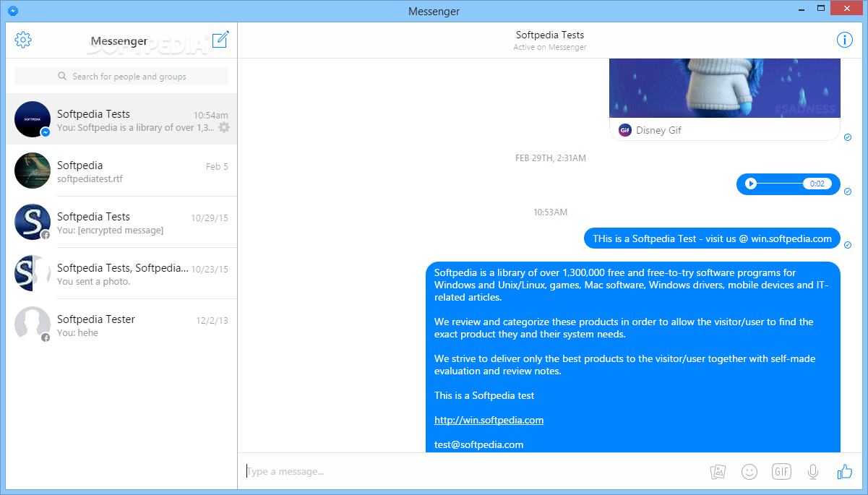Click the Disney Gif source label
The image size is (868, 495).
coord(658,131)
